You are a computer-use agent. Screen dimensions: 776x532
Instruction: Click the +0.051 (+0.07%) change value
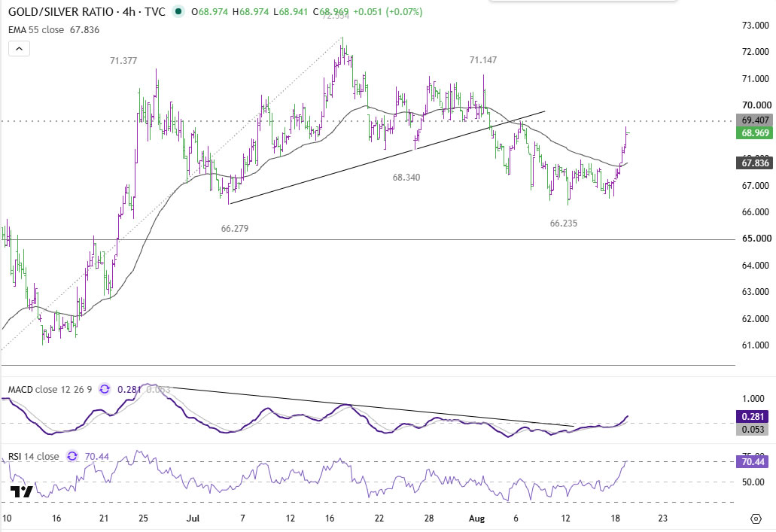coord(387,11)
